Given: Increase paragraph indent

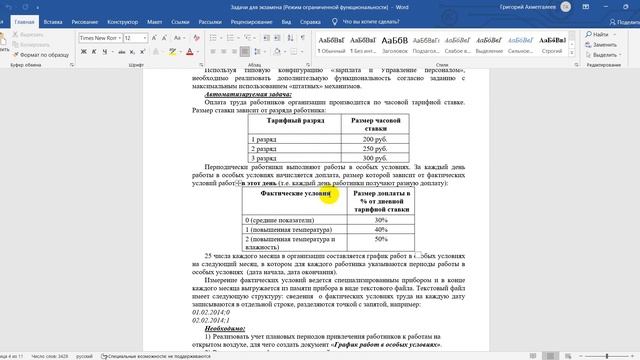Looking at the screenshot, I should click(x=277, y=38).
